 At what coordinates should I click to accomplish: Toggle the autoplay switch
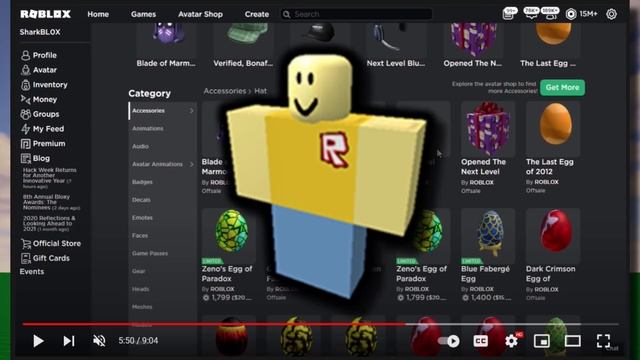tap(449, 341)
